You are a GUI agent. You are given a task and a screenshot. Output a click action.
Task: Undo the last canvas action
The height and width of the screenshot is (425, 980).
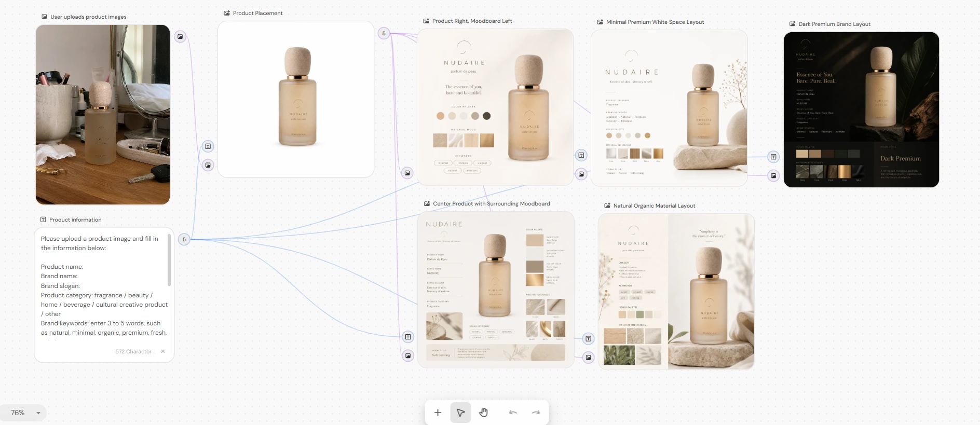pos(513,413)
